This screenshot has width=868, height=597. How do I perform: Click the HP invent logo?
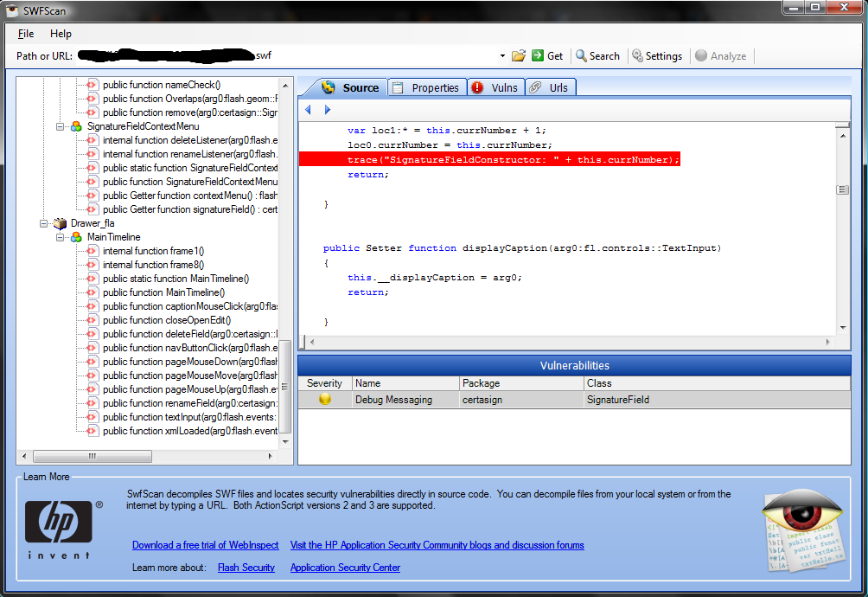click(60, 529)
